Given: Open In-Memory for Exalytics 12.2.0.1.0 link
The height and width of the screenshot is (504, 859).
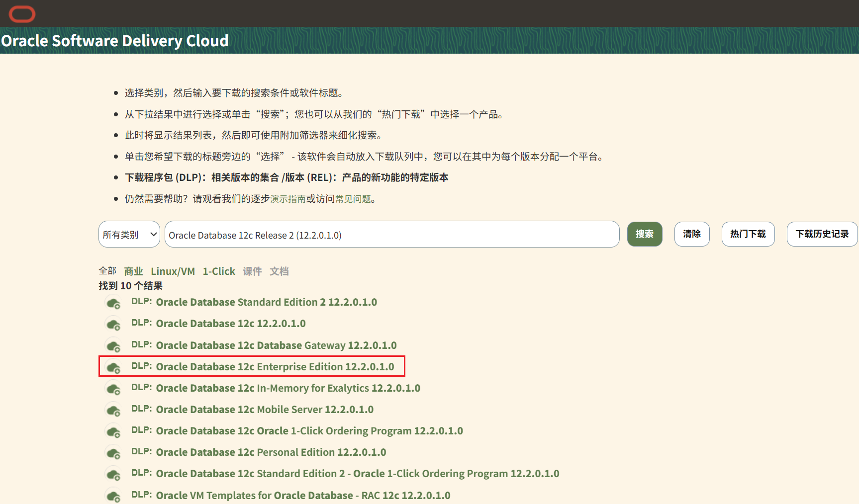Looking at the screenshot, I should [x=288, y=388].
